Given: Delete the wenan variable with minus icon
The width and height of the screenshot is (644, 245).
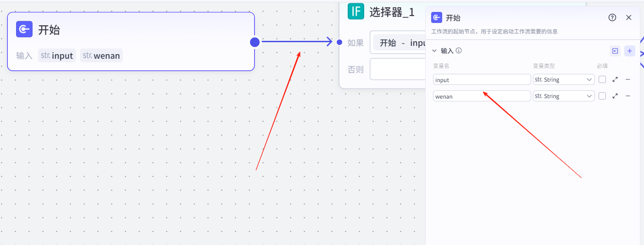Looking at the screenshot, I should pyautogui.click(x=628, y=96).
